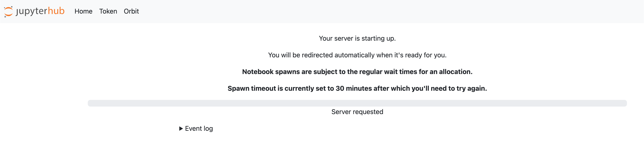644x156 pixels.
Task: Click the word "redirected" in the notice
Action: pyautogui.click(x=317, y=55)
